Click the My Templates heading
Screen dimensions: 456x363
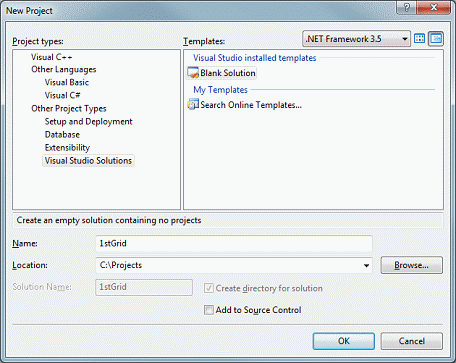[x=220, y=90]
